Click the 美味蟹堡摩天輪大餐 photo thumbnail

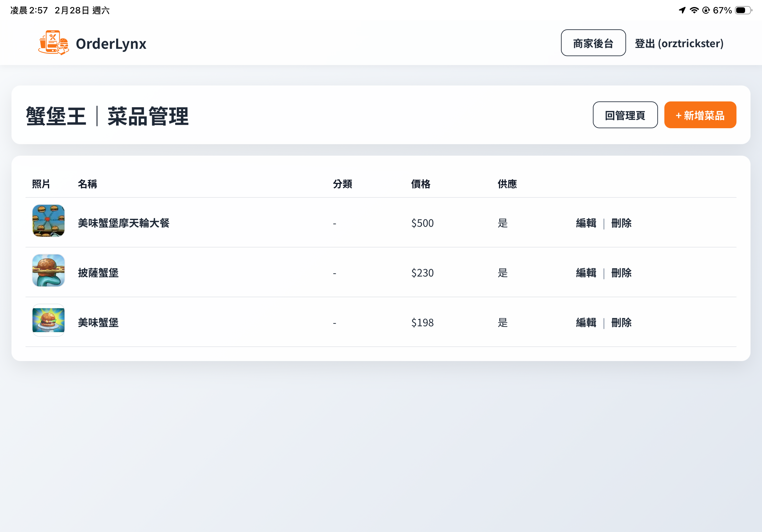48,221
